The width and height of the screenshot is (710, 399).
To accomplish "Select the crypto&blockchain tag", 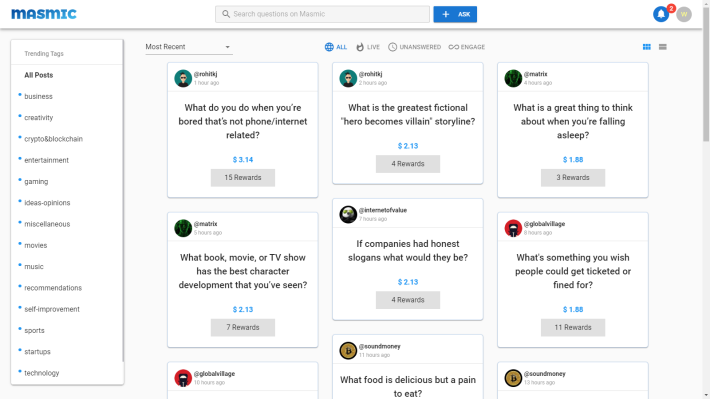I will click(x=53, y=139).
